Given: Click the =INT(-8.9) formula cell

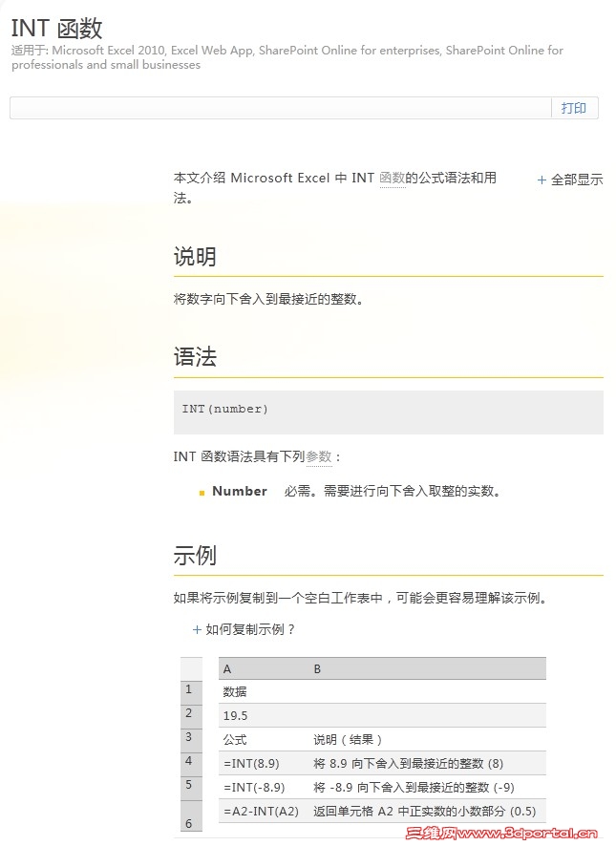Looking at the screenshot, I should pos(254,787).
